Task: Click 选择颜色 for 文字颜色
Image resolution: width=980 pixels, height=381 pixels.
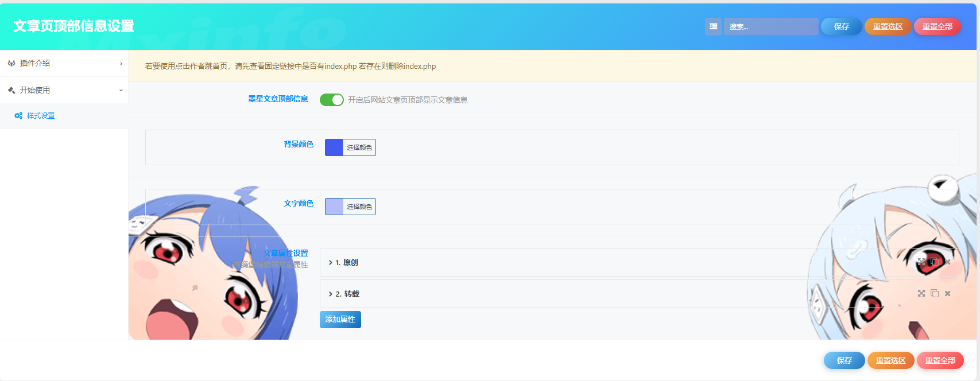Action: (359, 207)
